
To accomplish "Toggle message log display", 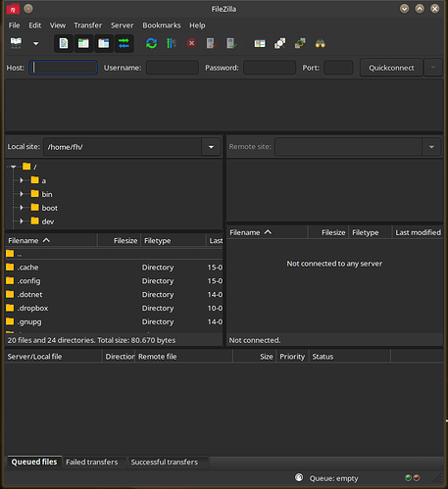I will (64, 43).
